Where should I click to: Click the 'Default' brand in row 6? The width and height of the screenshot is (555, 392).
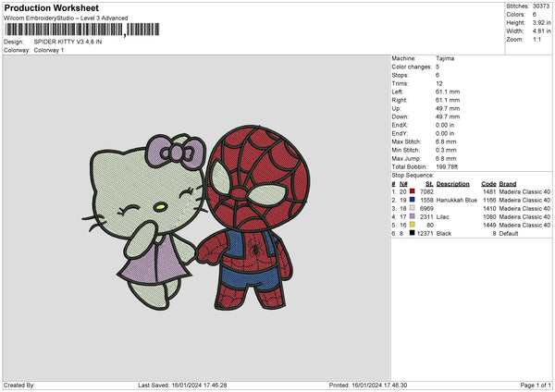pyautogui.click(x=509, y=234)
